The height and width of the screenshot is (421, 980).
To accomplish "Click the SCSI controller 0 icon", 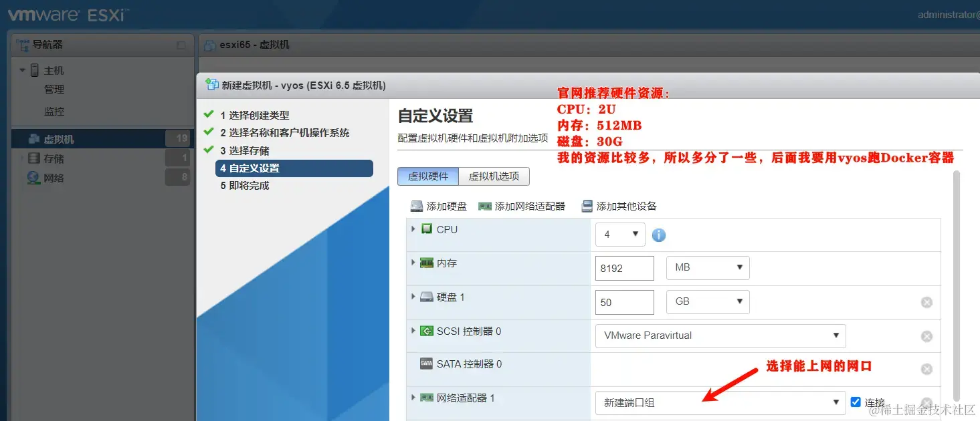I will [x=426, y=330].
